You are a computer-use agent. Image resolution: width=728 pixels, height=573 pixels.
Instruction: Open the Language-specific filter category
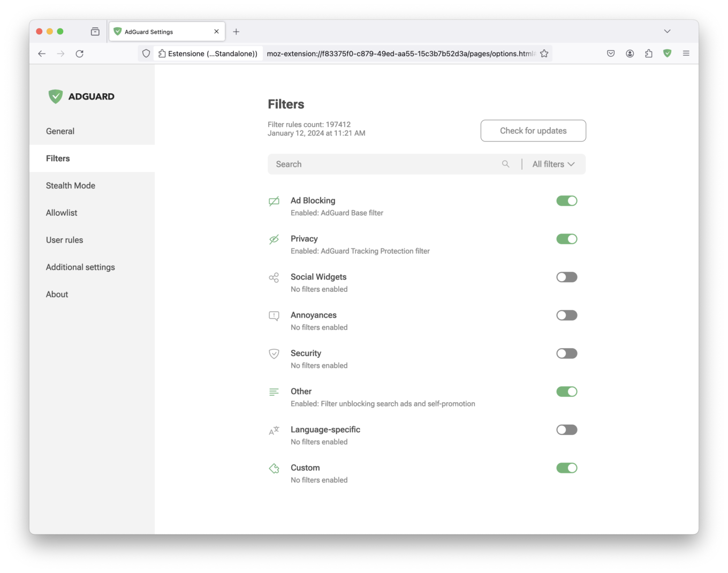[325, 429]
